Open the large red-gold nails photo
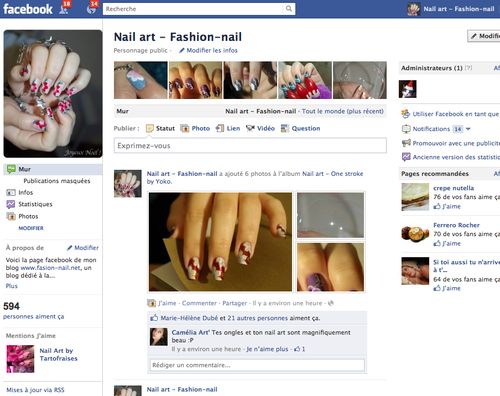Image resolution: width=500 pixels, height=396 pixels. click(220, 242)
